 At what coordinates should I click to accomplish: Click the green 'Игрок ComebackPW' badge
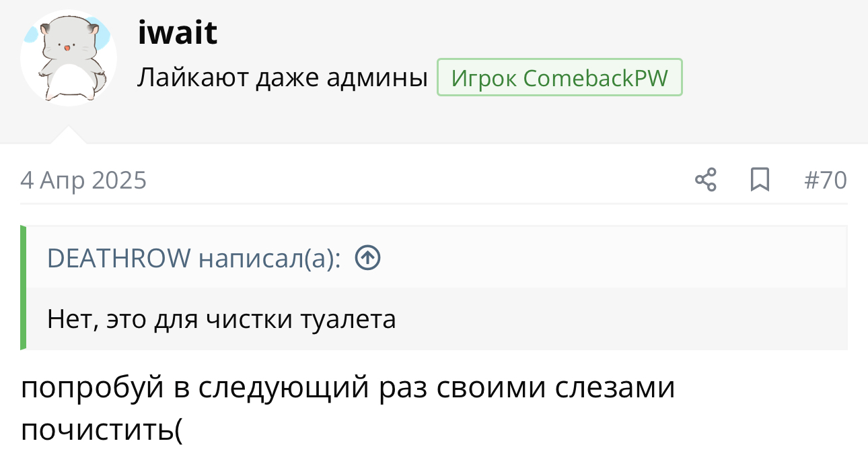(x=559, y=78)
